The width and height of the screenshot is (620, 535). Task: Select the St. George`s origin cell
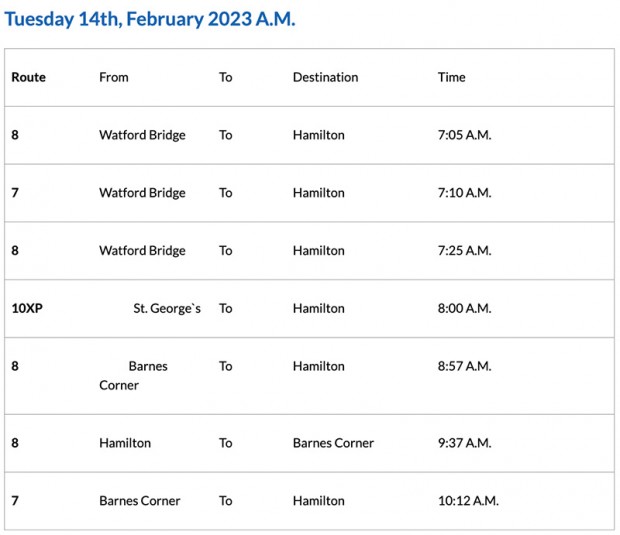(167, 309)
